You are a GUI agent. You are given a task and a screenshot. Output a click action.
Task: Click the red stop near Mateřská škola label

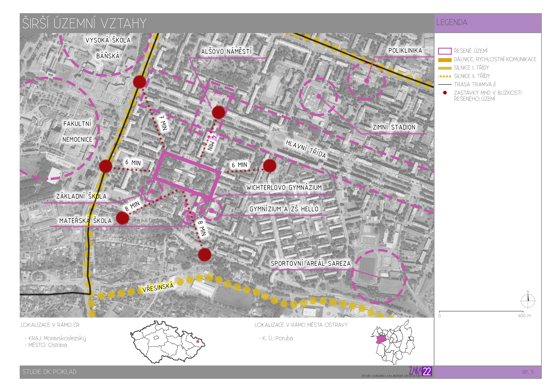pos(123,218)
